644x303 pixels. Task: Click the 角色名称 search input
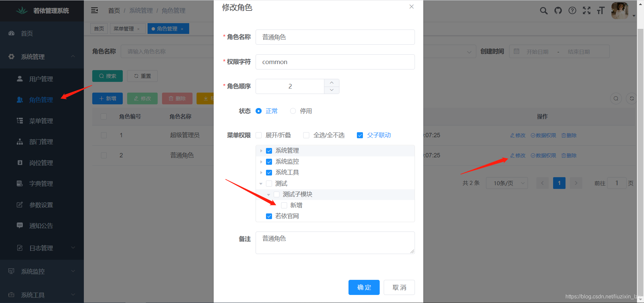[168, 51]
